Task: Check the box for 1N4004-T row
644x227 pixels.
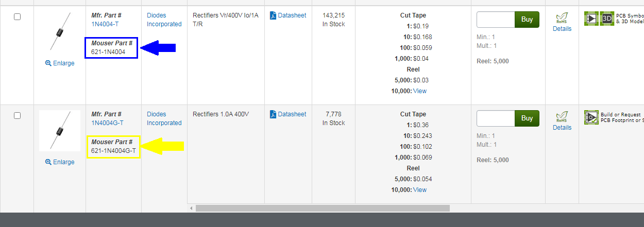Action: (x=17, y=16)
